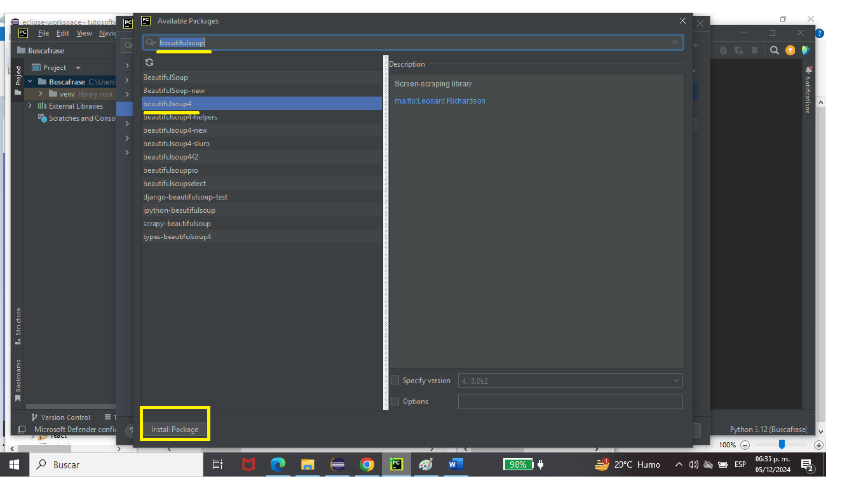Click the tool windows toggle icon in status bar
The height and width of the screenshot is (488, 868).
pos(22,430)
